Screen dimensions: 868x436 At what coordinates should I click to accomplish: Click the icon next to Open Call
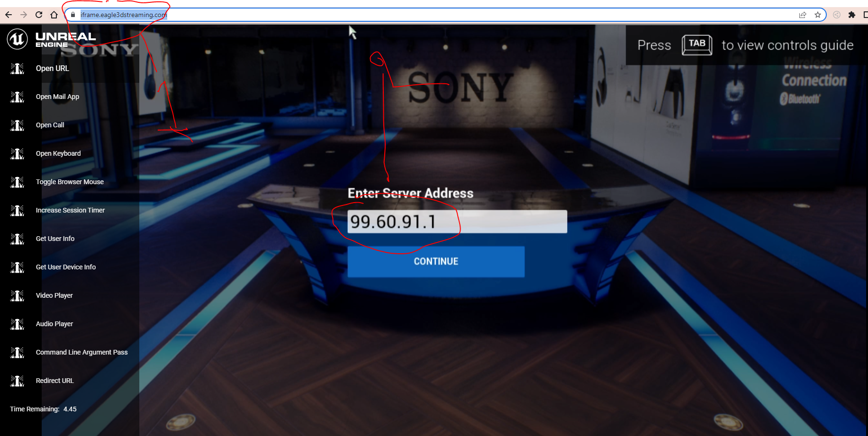[x=18, y=125]
